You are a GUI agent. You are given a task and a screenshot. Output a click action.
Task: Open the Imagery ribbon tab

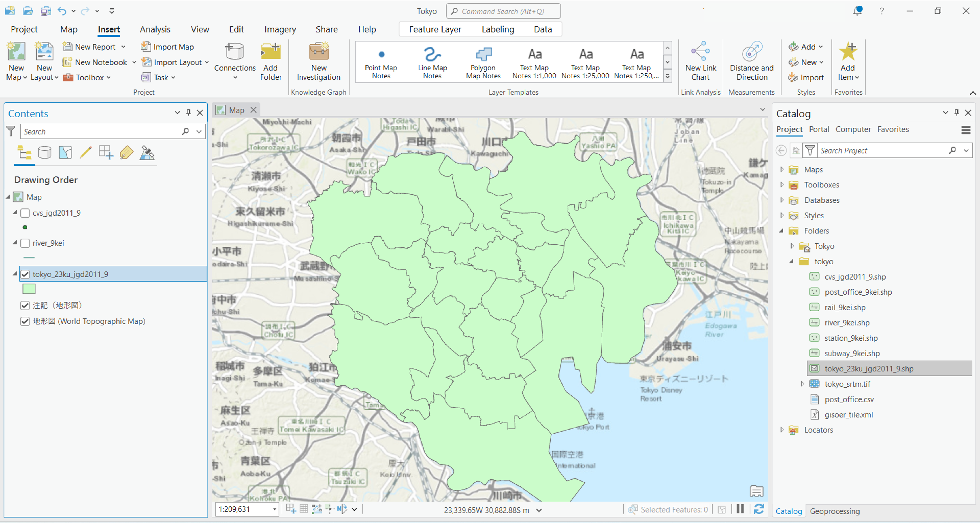[280, 29]
